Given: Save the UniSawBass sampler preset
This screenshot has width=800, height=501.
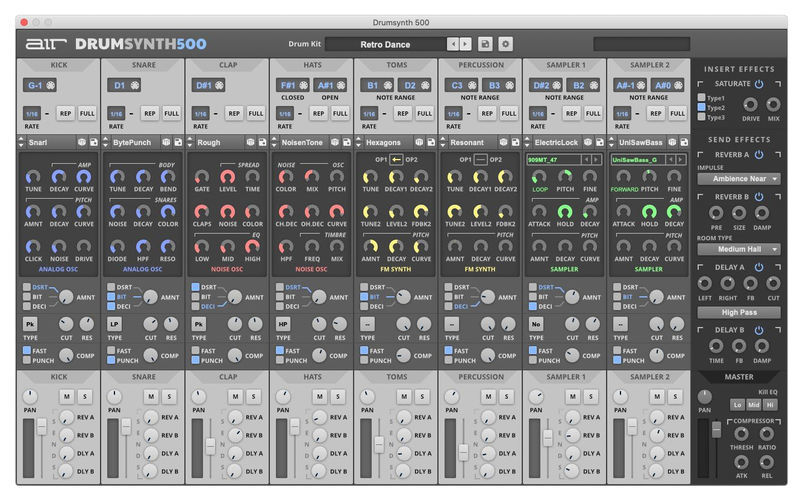Looking at the screenshot, I should pyautogui.click(x=684, y=142).
